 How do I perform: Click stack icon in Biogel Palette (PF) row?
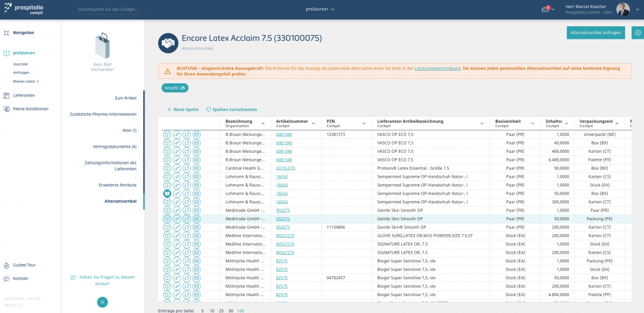pyautogui.click(x=196, y=294)
